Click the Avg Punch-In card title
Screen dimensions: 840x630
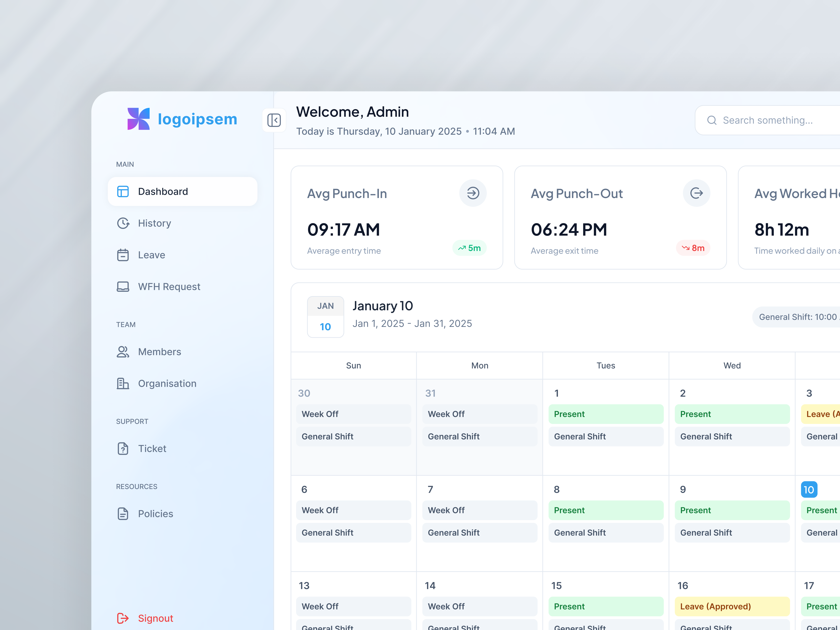tap(347, 194)
